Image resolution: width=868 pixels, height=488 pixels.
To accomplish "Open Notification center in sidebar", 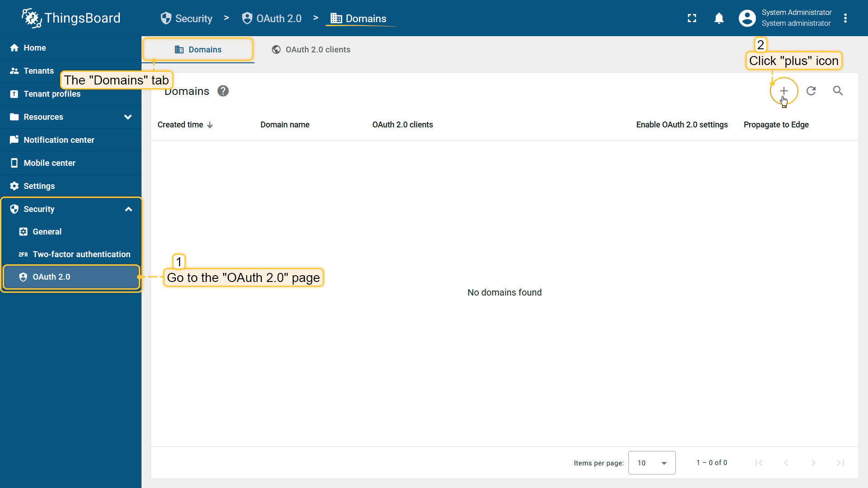I will [59, 140].
